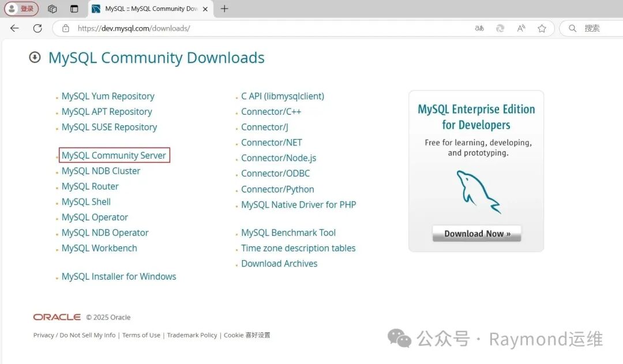Click the browser back arrow
Viewport: 623px width, 364px height.
14,28
